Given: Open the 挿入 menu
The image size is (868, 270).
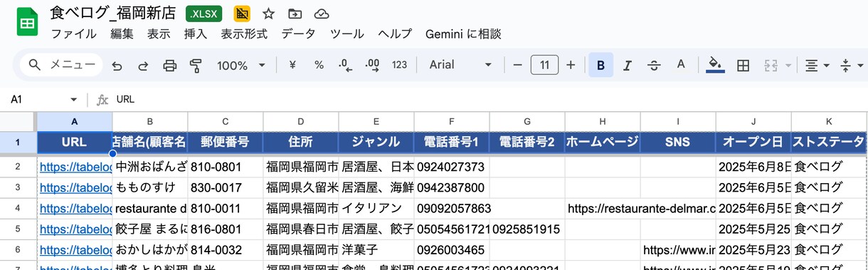Looking at the screenshot, I should (196, 33).
